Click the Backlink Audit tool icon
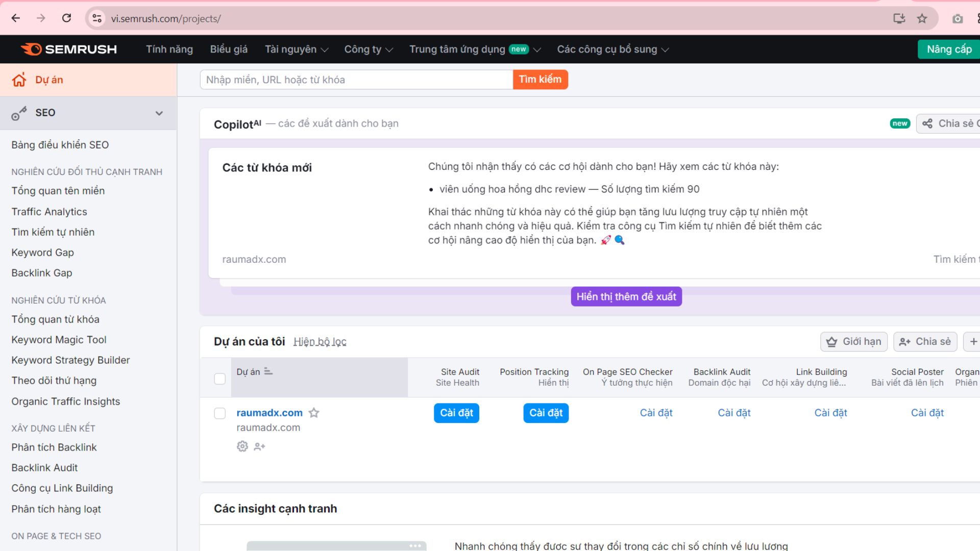 click(733, 412)
